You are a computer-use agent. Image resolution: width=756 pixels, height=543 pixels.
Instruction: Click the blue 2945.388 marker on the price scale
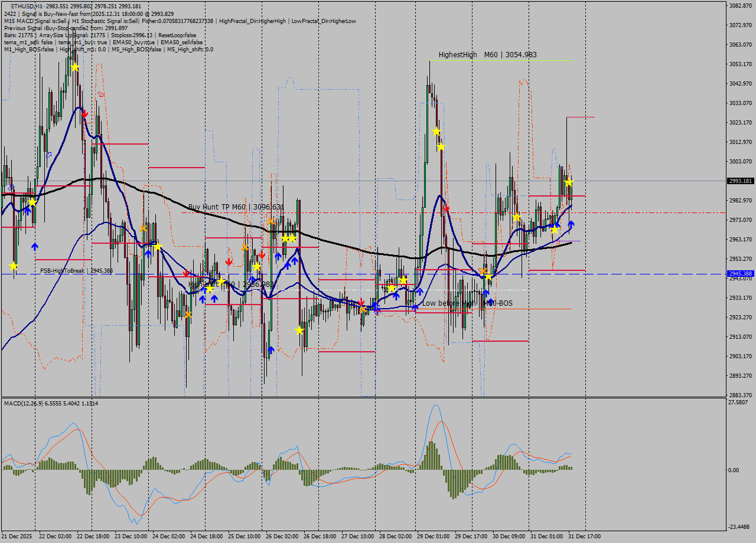(x=739, y=273)
